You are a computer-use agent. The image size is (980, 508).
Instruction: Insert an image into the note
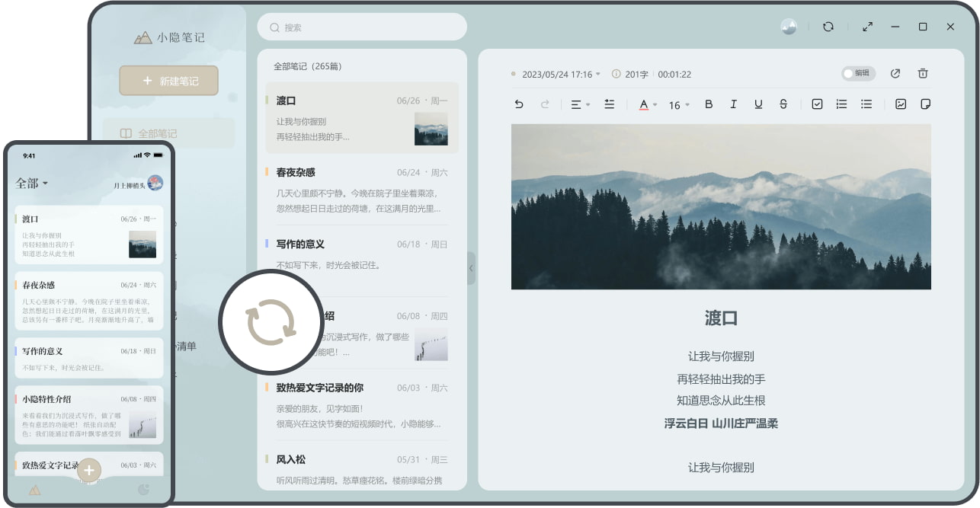(902, 104)
